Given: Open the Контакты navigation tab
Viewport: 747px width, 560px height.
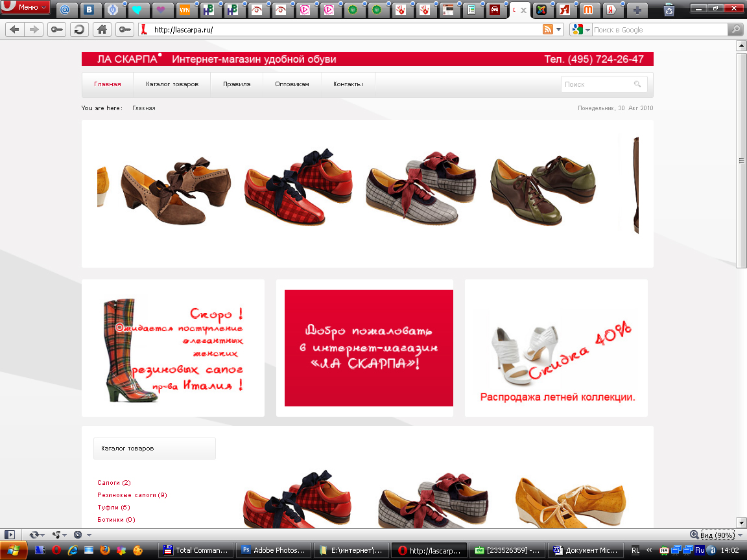Looking at the screenshot, I should 348,84.
